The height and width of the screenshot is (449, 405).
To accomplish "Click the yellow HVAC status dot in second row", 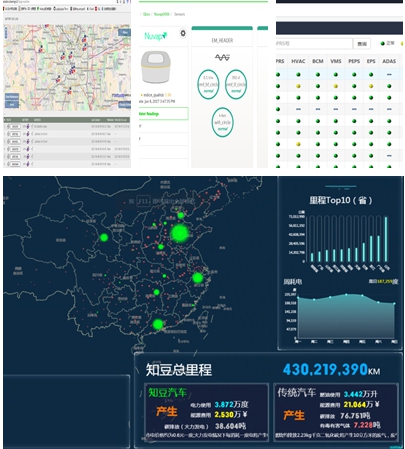I will click(298, 86).
